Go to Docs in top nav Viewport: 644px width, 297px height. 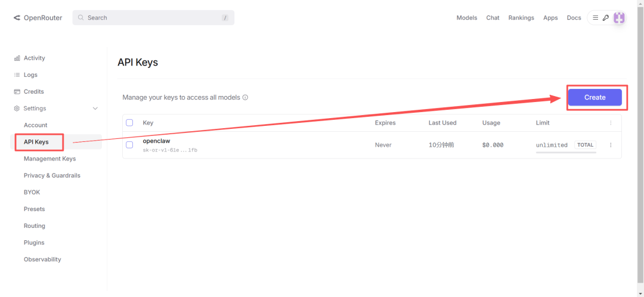pyautogui.click(x=574, y=18)
